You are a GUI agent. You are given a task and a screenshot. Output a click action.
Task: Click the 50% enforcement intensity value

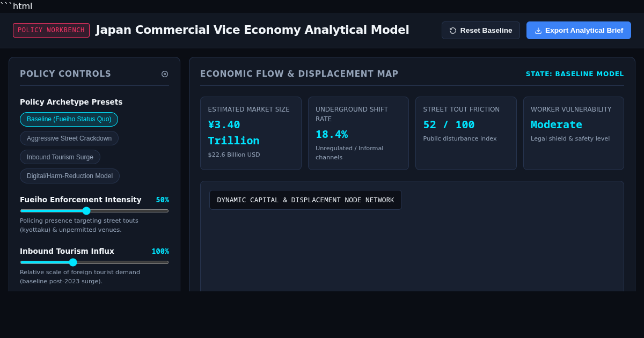(x=163, y=200)
